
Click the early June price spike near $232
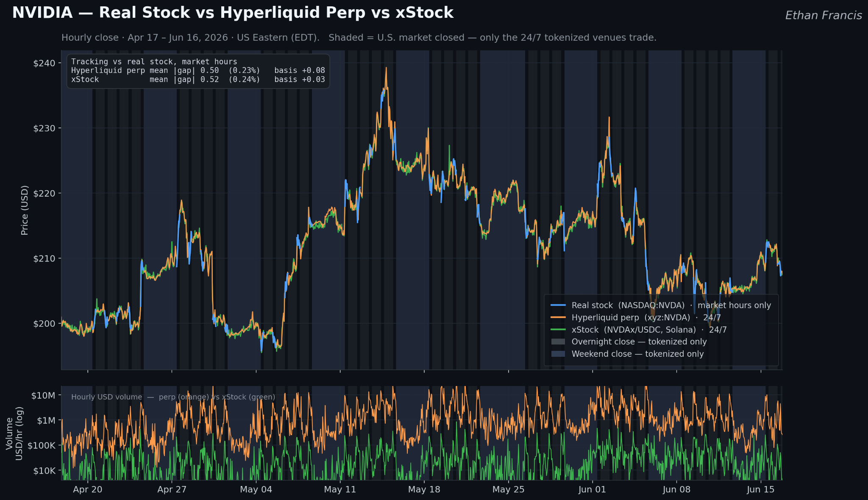pos(609,118)
